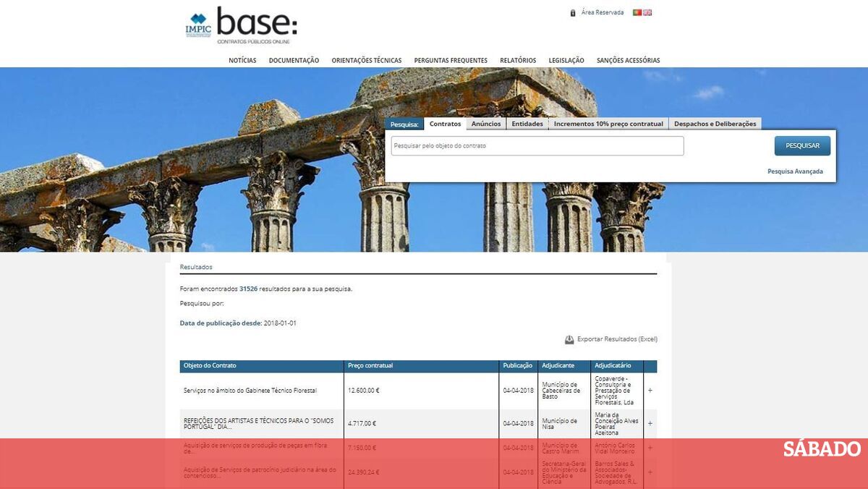Click the Copaverde Consultoria adjudicatário cell
This screenshot has height=489, width=868.
click(614, 391)
